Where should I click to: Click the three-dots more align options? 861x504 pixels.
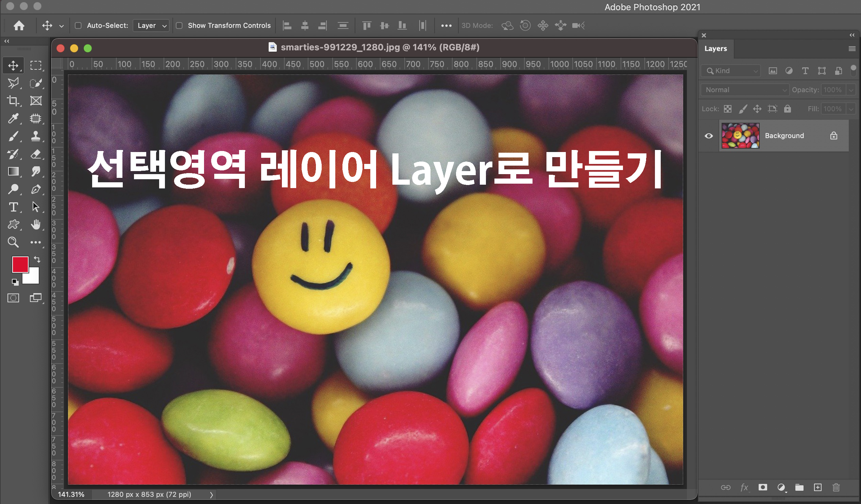pyautogui.click(x=446, y=26)
